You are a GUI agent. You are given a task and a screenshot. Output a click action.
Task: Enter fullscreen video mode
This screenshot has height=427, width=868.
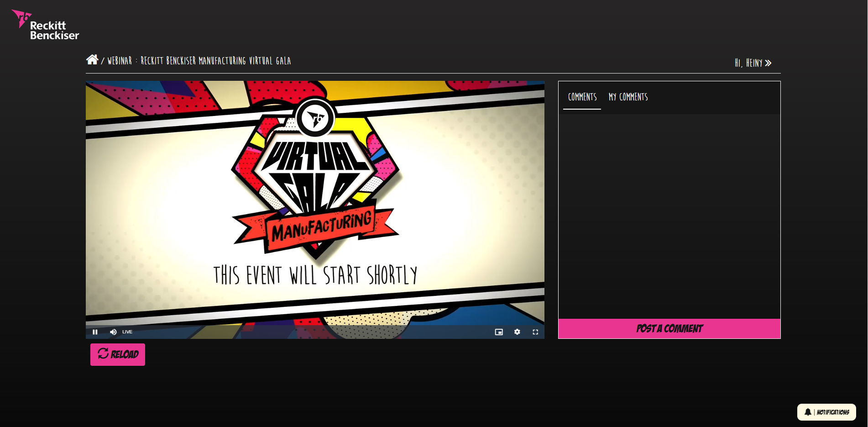(535, 332)
